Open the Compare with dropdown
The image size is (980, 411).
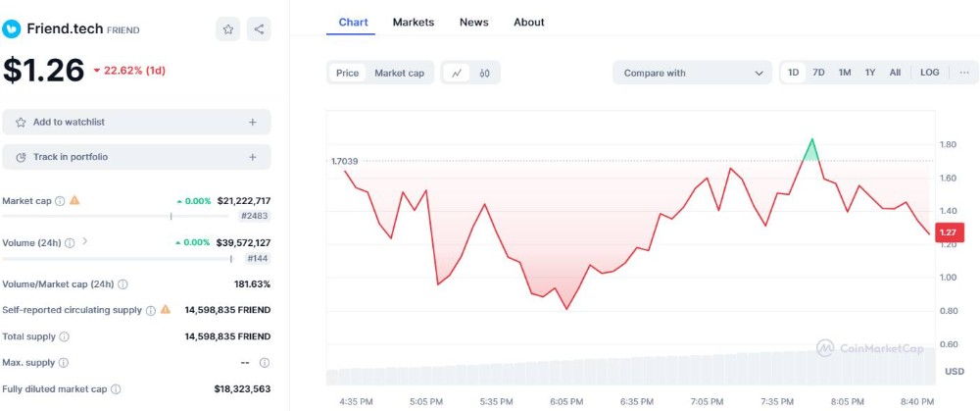click(x=693, y=74)
